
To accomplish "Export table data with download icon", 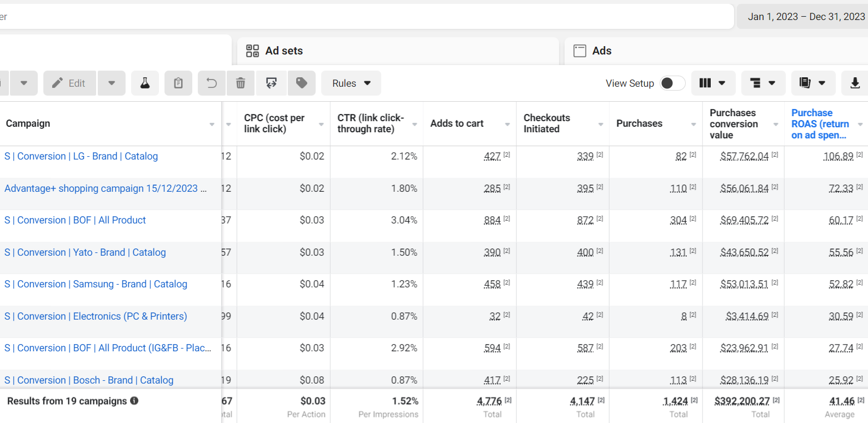I will pos(855,83).
